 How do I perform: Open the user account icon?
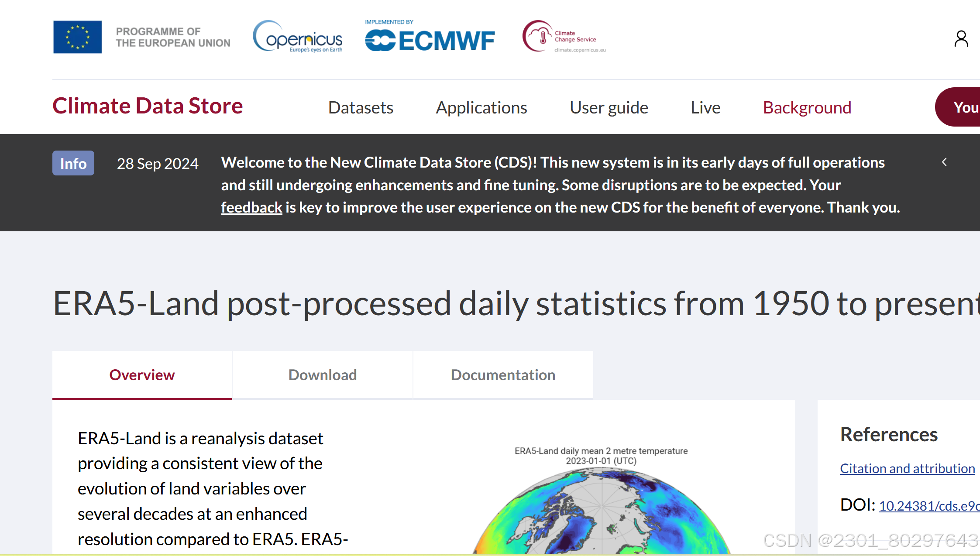(961, 39)
